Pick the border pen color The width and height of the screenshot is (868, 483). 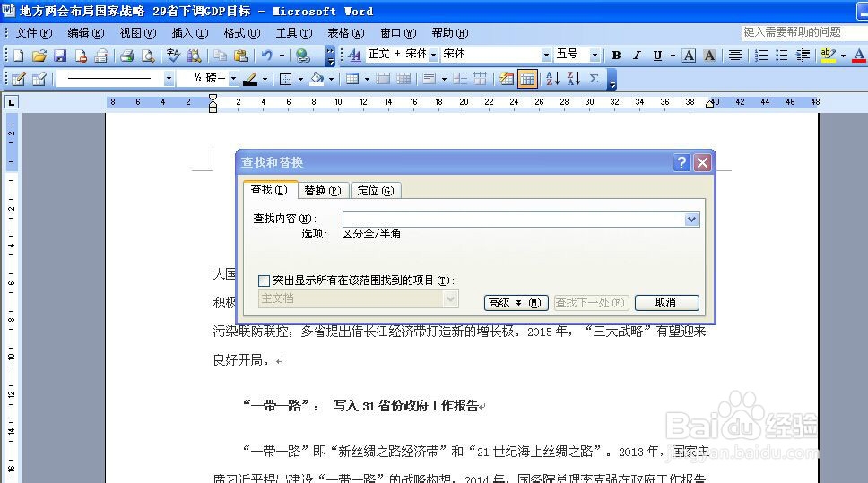click(x=251, y=79)
